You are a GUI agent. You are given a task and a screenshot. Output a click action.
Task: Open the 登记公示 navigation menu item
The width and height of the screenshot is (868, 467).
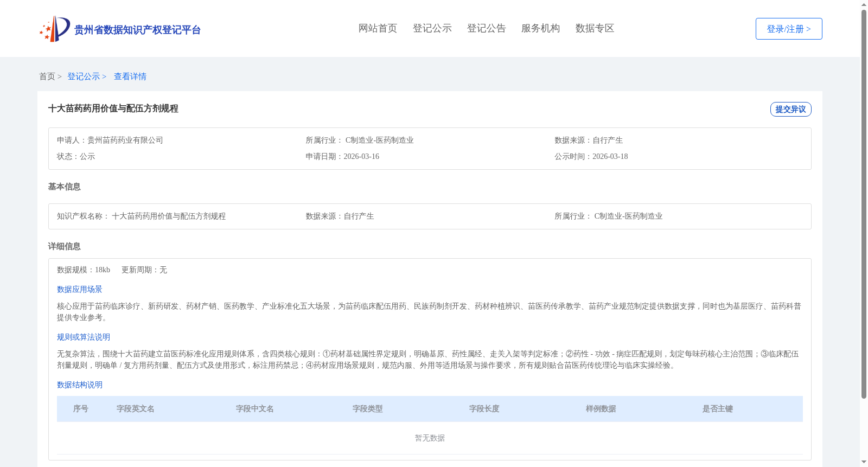pos(432,28)
